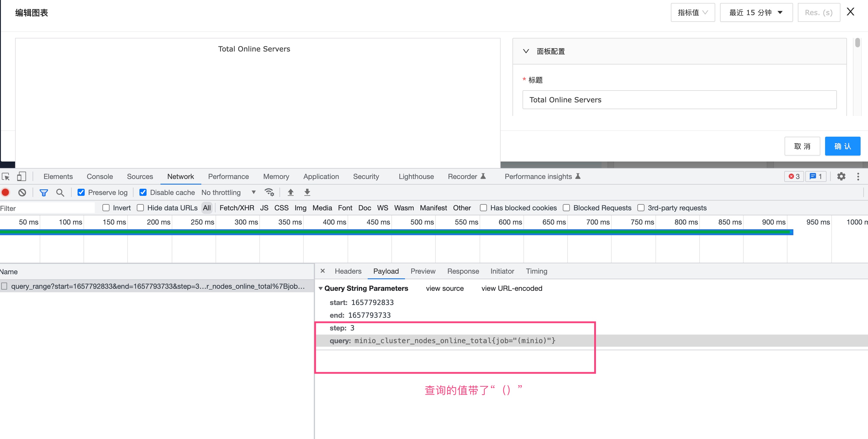Toggle the device toolbar icon
868x439 pixels.
tap(22, 176)
